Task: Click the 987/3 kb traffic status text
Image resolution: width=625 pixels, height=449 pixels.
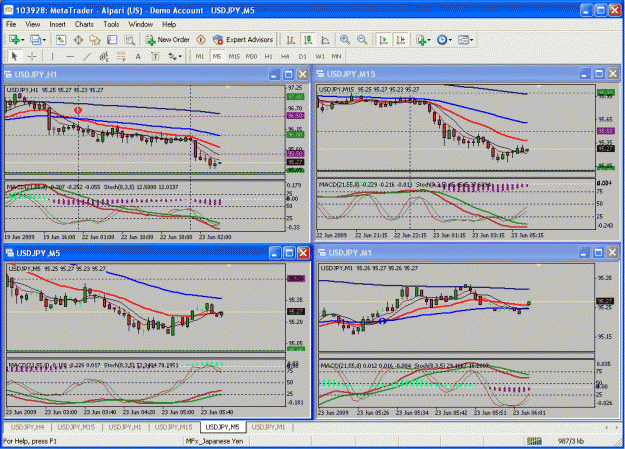Action: coord(571,441)
